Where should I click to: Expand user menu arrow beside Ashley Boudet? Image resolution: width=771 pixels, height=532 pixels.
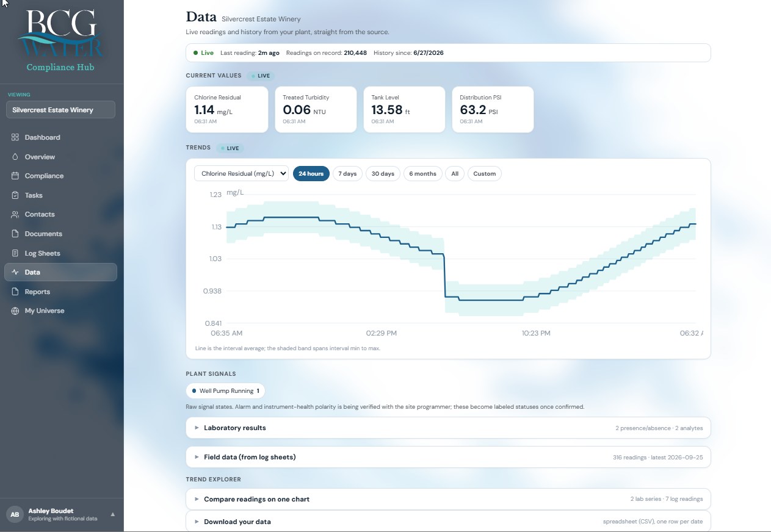point(112,514)
